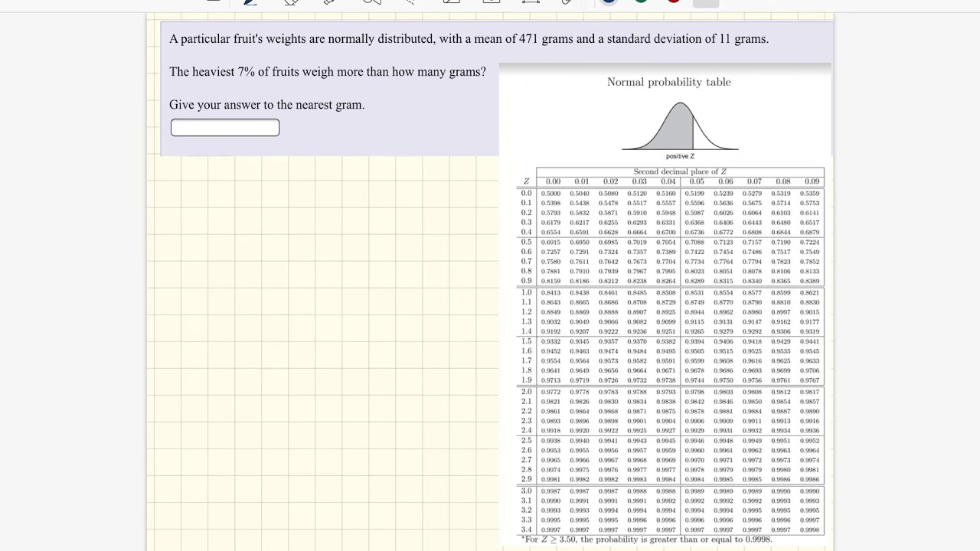Click cell 0.9306 in row 1.4

pos(781,331)
